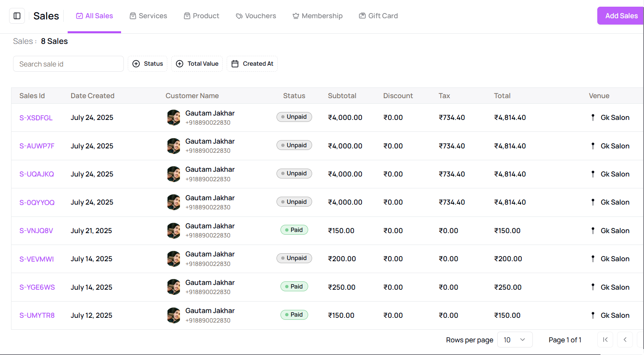Click Unpaid badge for S-AUWP7F
The height and width of the screenshot is (355, 644).
294,145
